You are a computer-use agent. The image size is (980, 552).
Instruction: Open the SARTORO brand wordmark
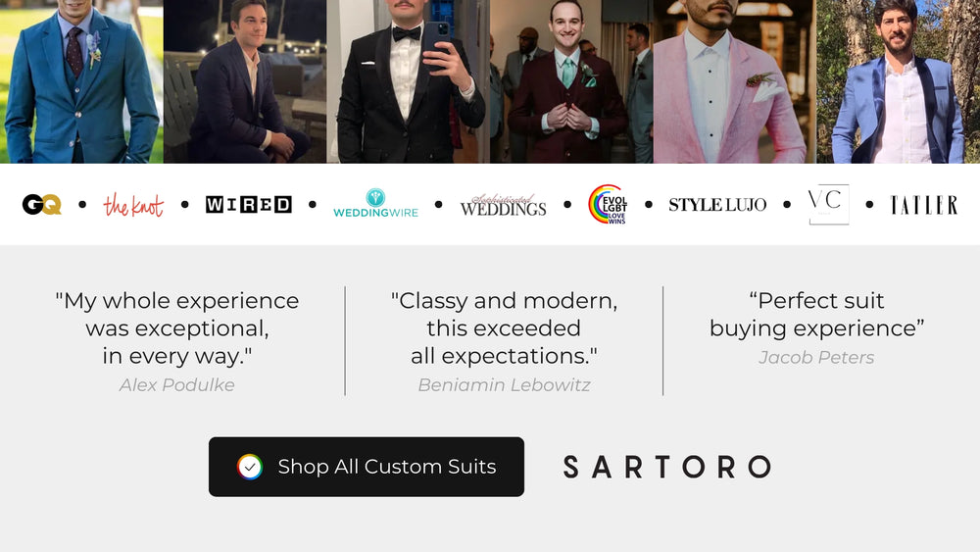pos(667,467)
